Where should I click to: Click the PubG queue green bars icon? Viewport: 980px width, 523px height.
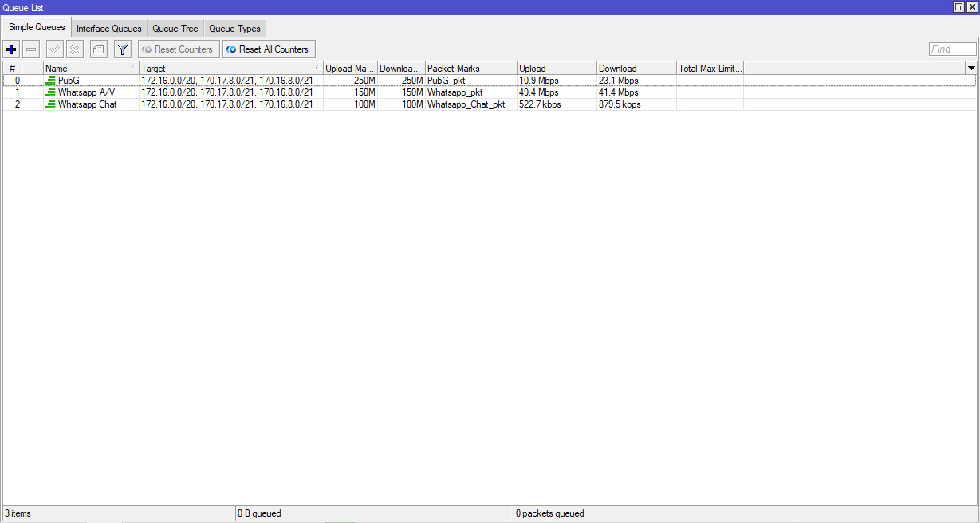[x=51, y=81]
